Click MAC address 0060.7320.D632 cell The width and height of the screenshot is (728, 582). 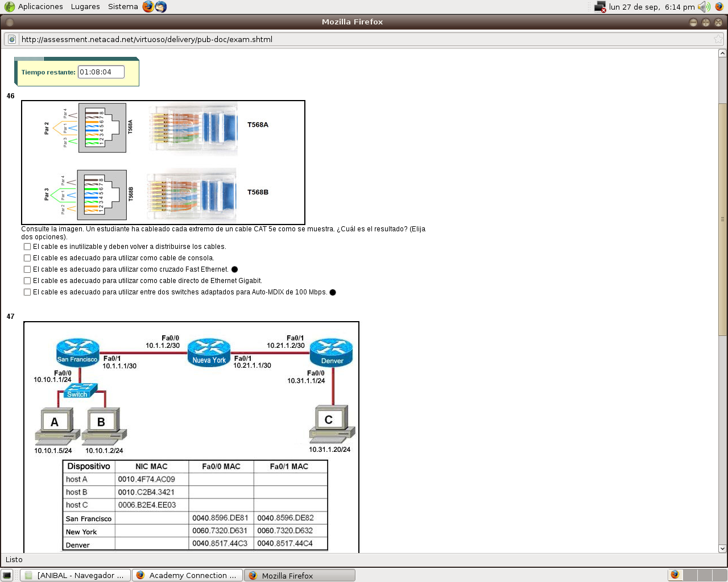point(291,530)
